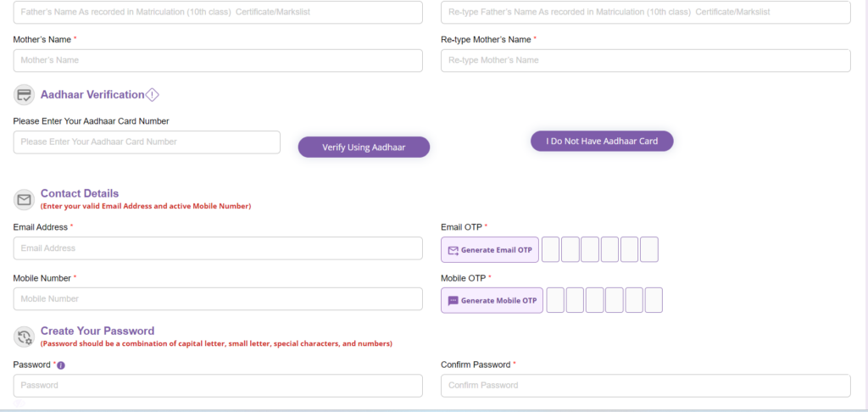Choose I Do Not Have Aadhaar Card
Image resolution: width=868 pixels, height=412 pixels.
(x=602, y=142)
